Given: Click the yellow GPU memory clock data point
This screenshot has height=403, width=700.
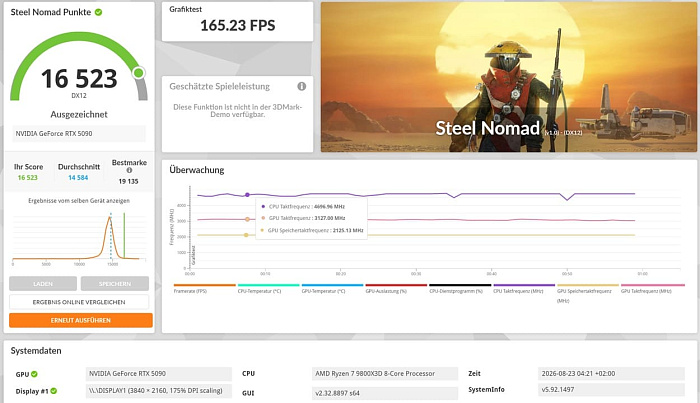Looking at the screenshot, I should (246, 235).
